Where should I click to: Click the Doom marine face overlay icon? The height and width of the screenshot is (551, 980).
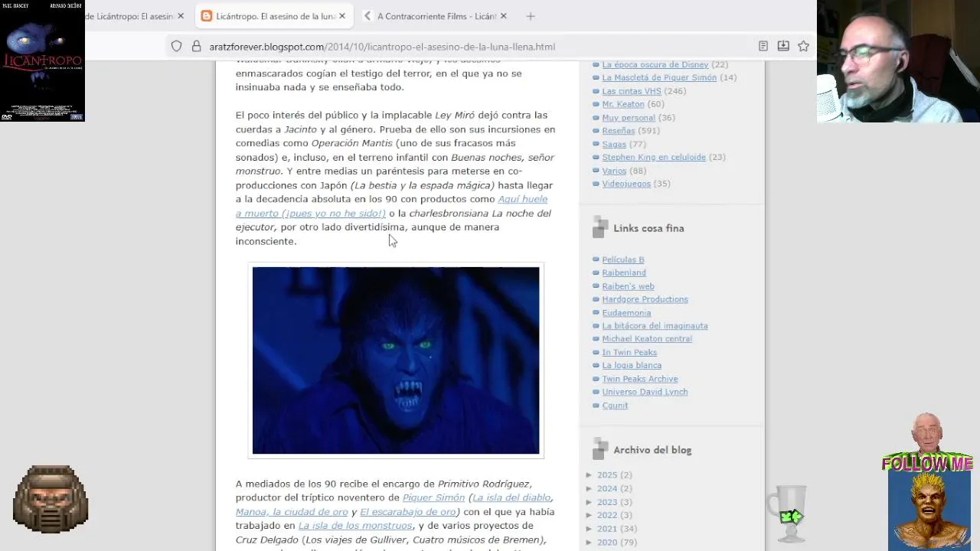51,499
